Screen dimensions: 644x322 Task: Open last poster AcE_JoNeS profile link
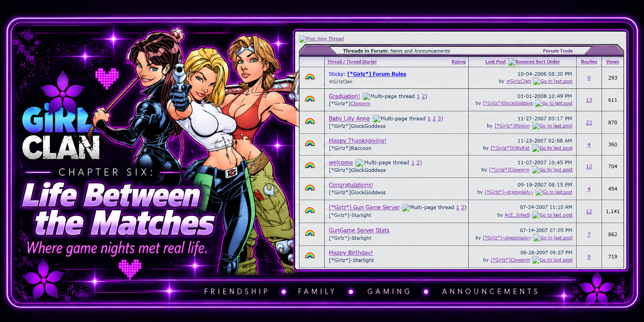pos(517,215)
